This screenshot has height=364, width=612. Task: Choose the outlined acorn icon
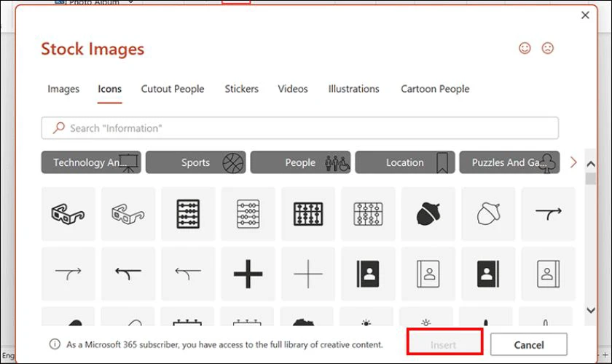point(487,214)
